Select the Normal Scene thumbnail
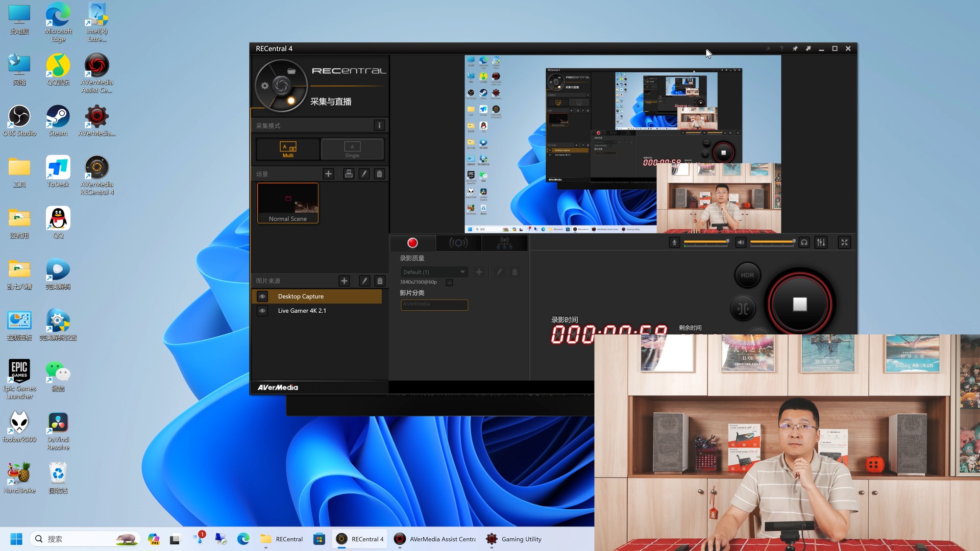 pos(288,203)
